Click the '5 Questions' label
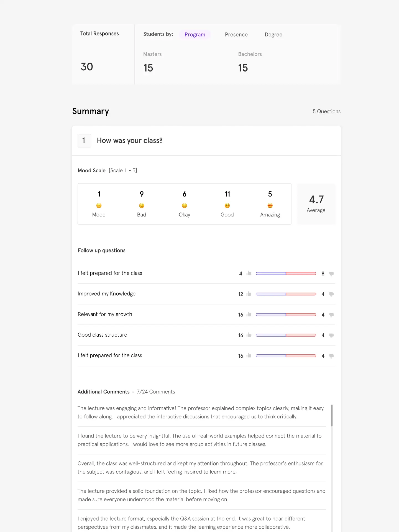Viewport: 399px width, 532px height. pos(327,111)
